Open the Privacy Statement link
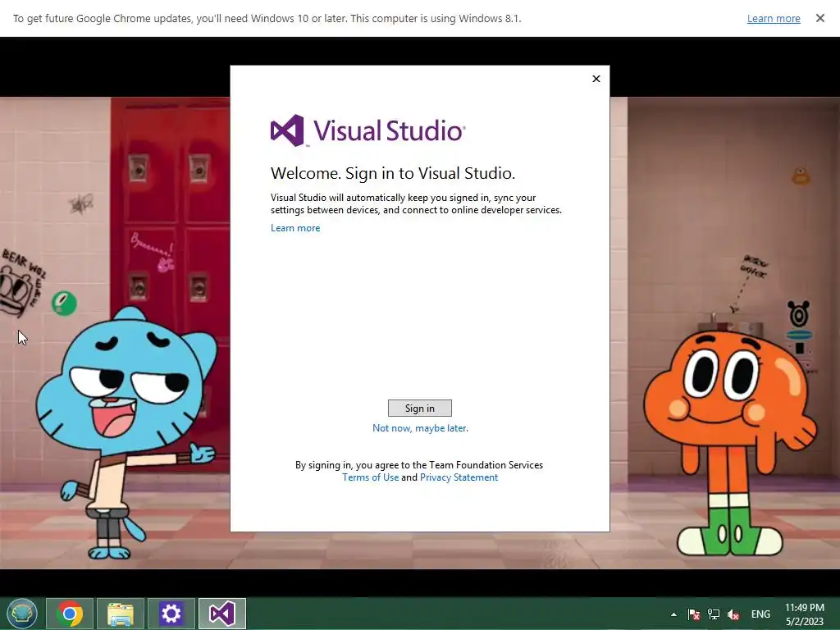The width and height of the screenshot is (840, 630). [459, 477]
